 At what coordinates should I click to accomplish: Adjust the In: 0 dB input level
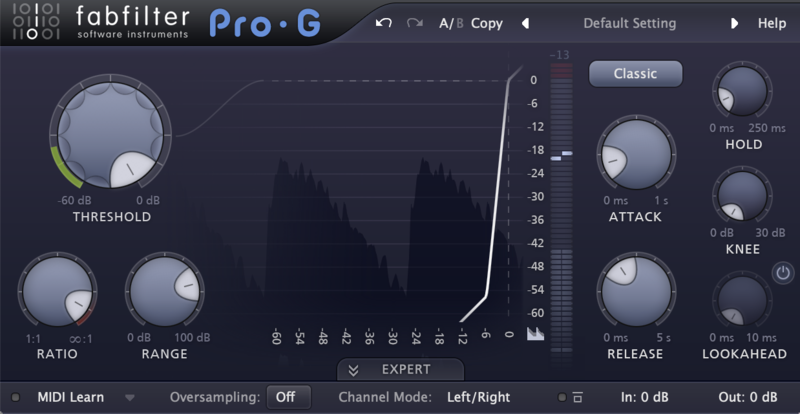[x=644, y=397]
